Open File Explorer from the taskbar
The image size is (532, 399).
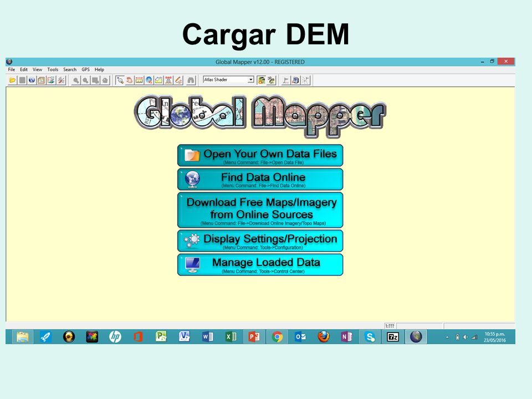coord(23,336)
